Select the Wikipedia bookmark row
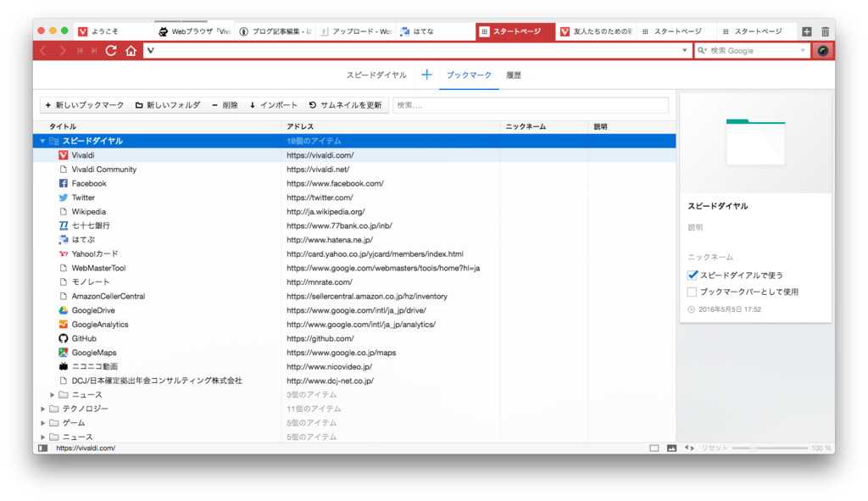868x501 pixels. (x=354, y=211)
